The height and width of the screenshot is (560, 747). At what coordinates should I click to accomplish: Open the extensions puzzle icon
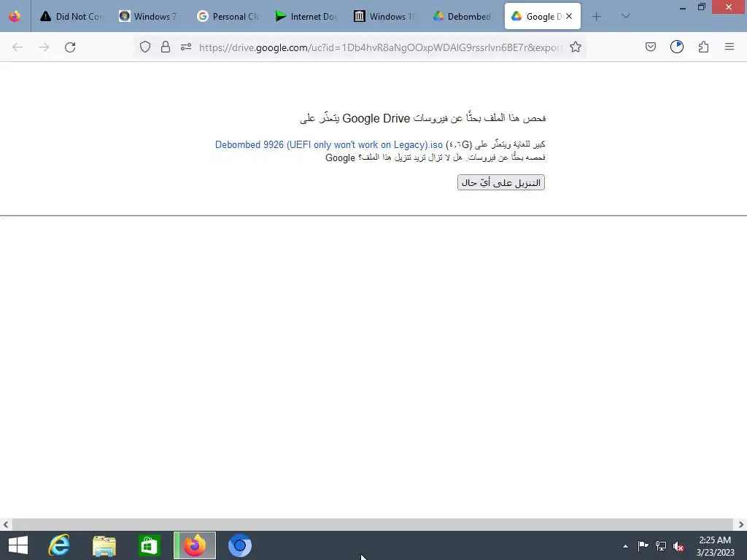tap(703, 47)
